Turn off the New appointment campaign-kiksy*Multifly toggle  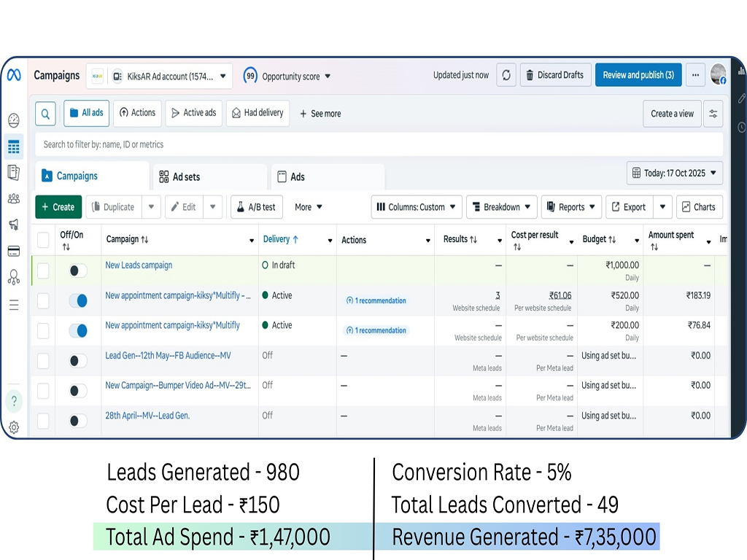[x=77, y=330]
